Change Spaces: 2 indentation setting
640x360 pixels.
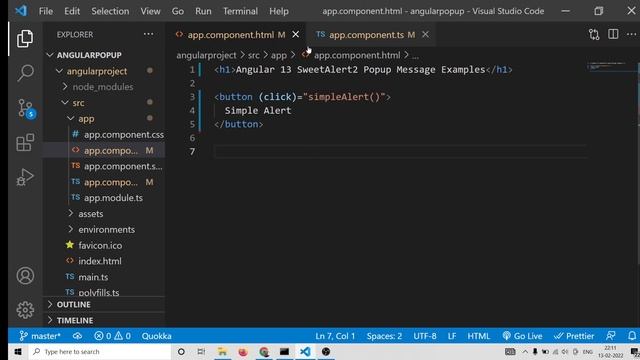(384, 336)
